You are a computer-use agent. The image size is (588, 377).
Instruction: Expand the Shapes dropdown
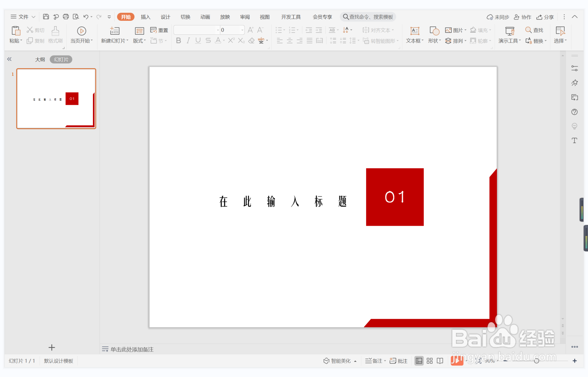click(x=440, y=41)
